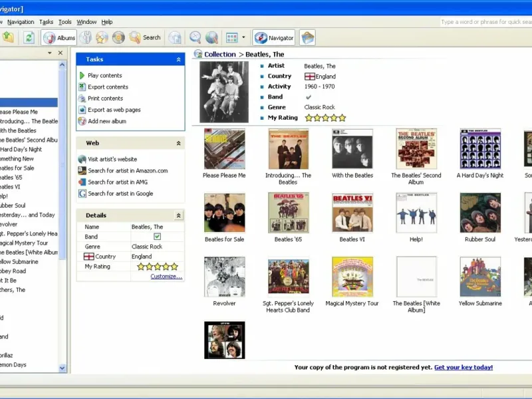Select the Revolver album cover
Viewport: 532px width, 399px height.
click(225, 277)
